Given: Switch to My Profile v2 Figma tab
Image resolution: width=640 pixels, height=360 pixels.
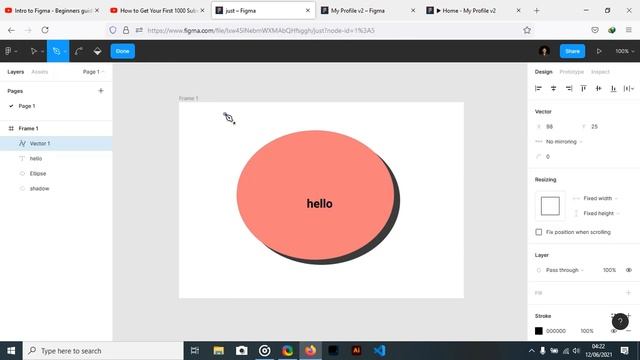Looking at the screenshot, I should tap(369, 11).
